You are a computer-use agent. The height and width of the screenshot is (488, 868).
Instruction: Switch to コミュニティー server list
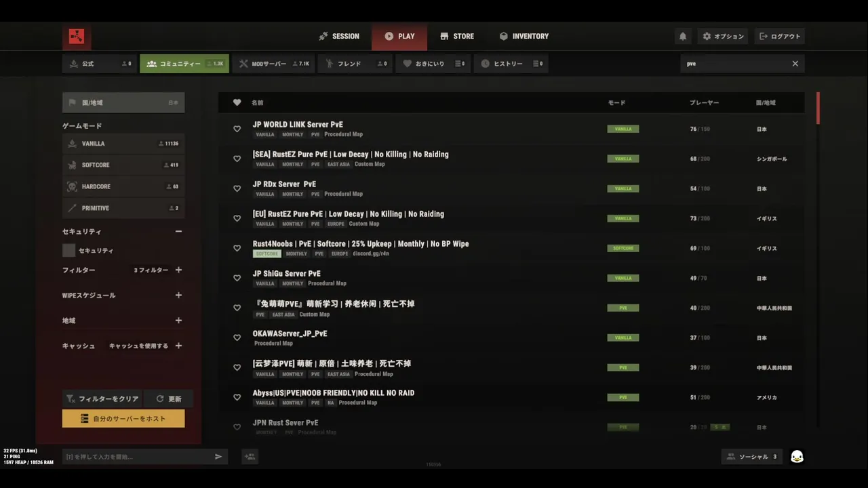[184, 64]
